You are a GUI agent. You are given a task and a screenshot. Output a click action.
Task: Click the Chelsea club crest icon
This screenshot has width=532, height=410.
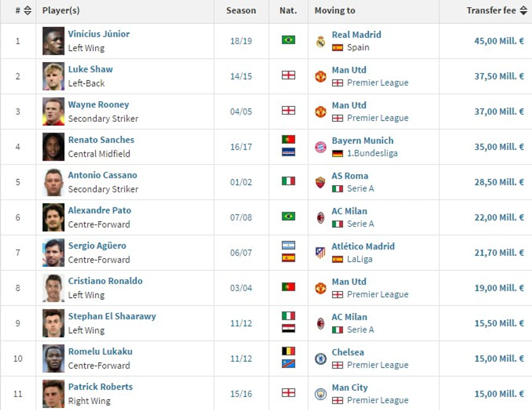coord(320,359)
